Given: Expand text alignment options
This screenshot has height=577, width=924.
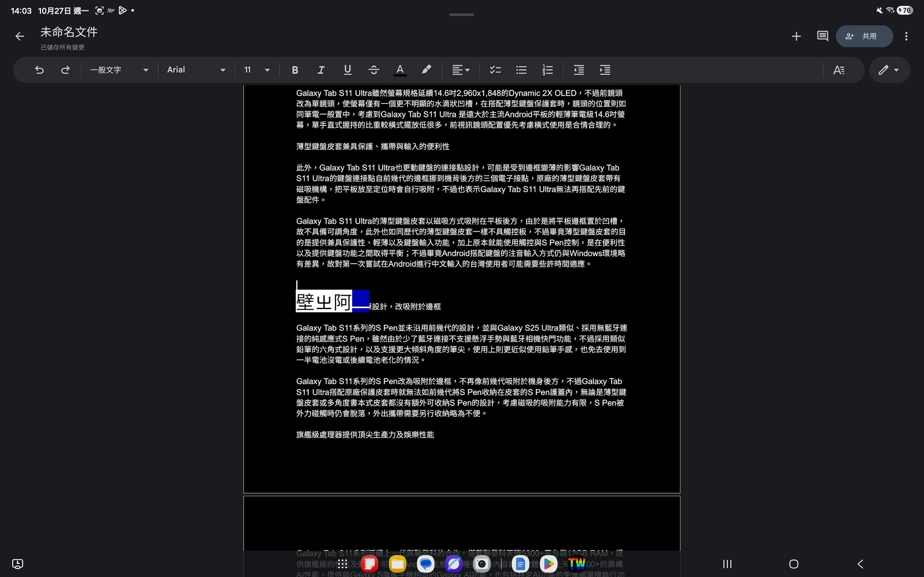Looking at the screenshot, I should point(460,70).
